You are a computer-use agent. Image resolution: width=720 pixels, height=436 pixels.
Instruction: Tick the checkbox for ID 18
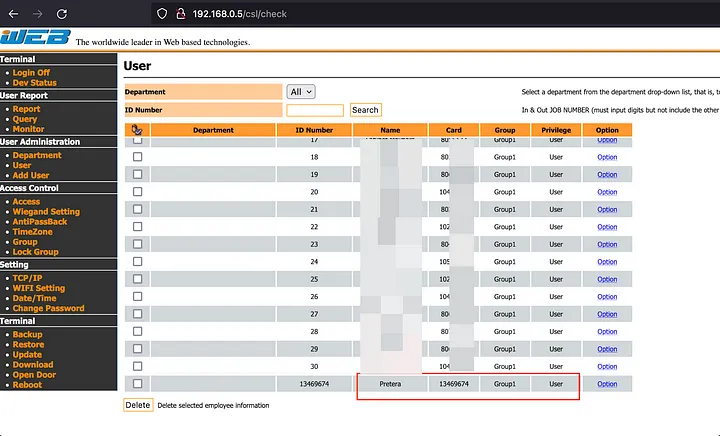point(137,157)
